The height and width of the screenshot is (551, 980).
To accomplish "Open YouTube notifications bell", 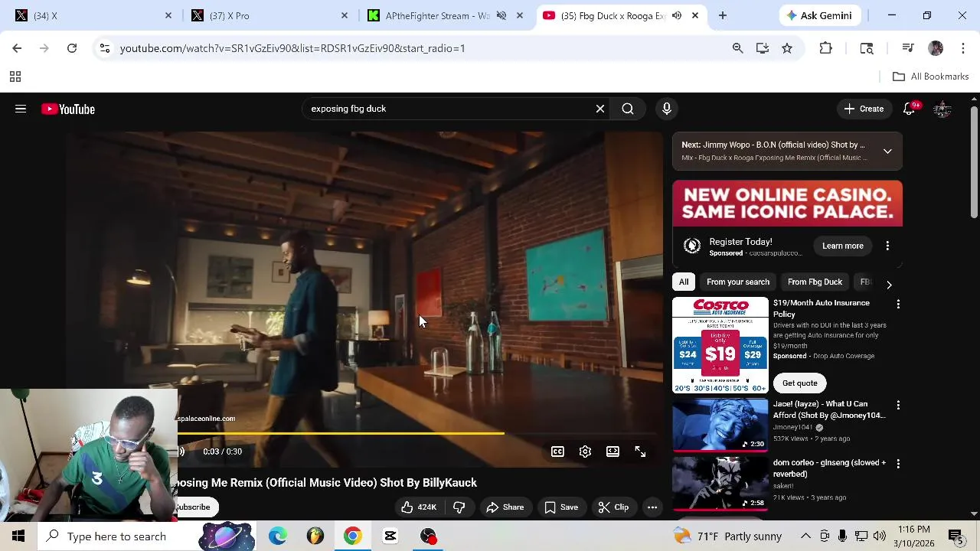I will point(909,109).
